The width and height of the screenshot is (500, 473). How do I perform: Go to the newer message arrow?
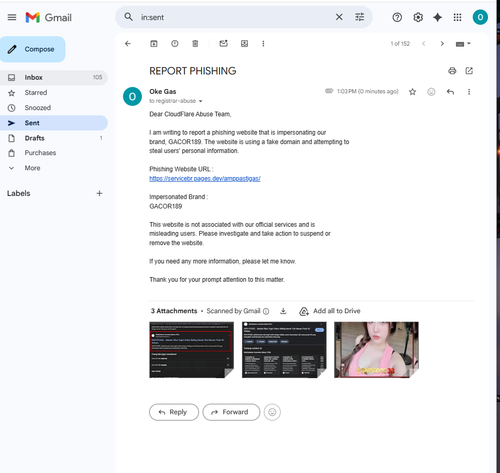coord(424,44)
